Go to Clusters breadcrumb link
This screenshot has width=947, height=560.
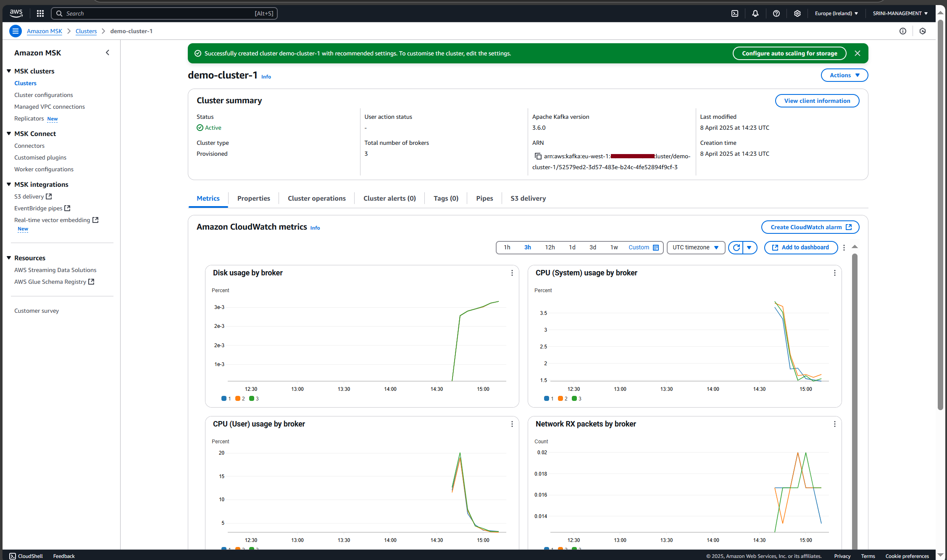click(x=86, y=31)
